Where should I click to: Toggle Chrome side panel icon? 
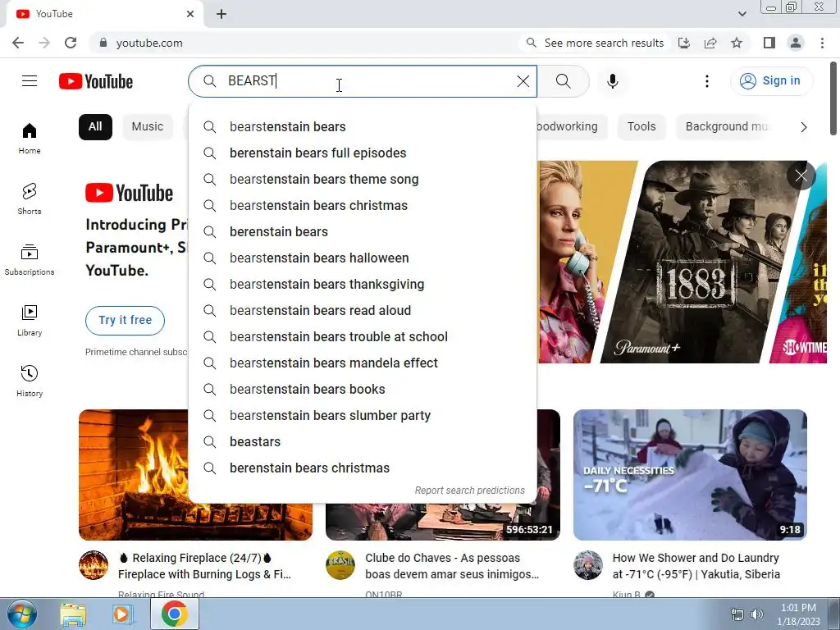[x=769, y=43]
